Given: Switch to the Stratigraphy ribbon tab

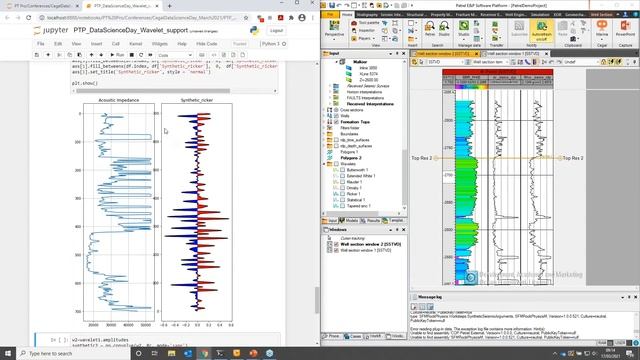Looking at the screenshot, I should (x=367, y=14).
